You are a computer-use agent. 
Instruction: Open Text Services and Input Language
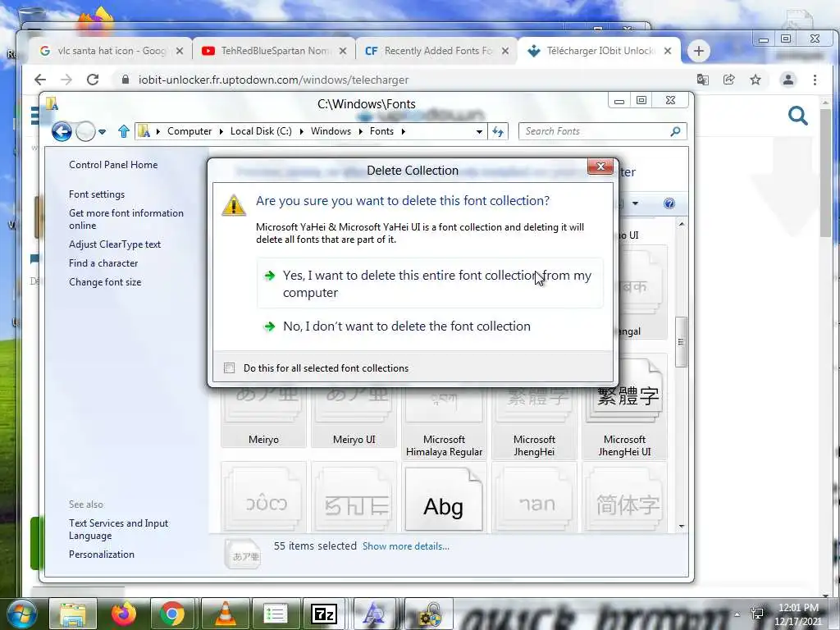click(118, 529)
